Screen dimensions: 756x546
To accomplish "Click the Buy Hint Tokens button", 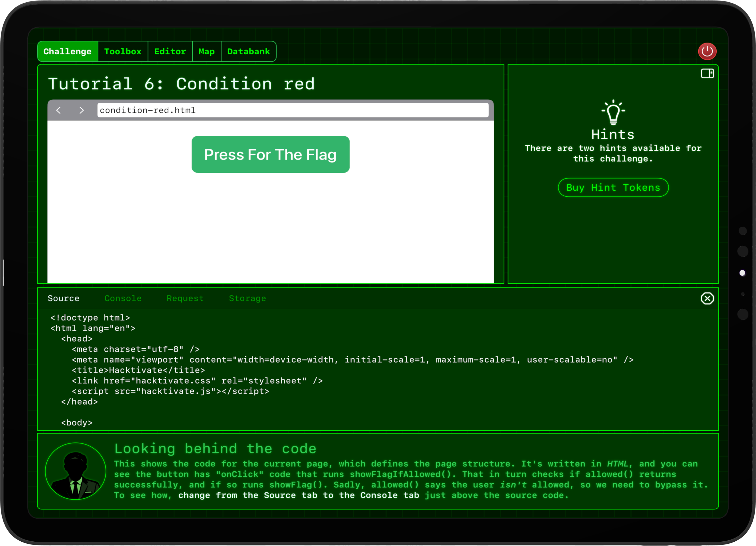I will 613,187.
